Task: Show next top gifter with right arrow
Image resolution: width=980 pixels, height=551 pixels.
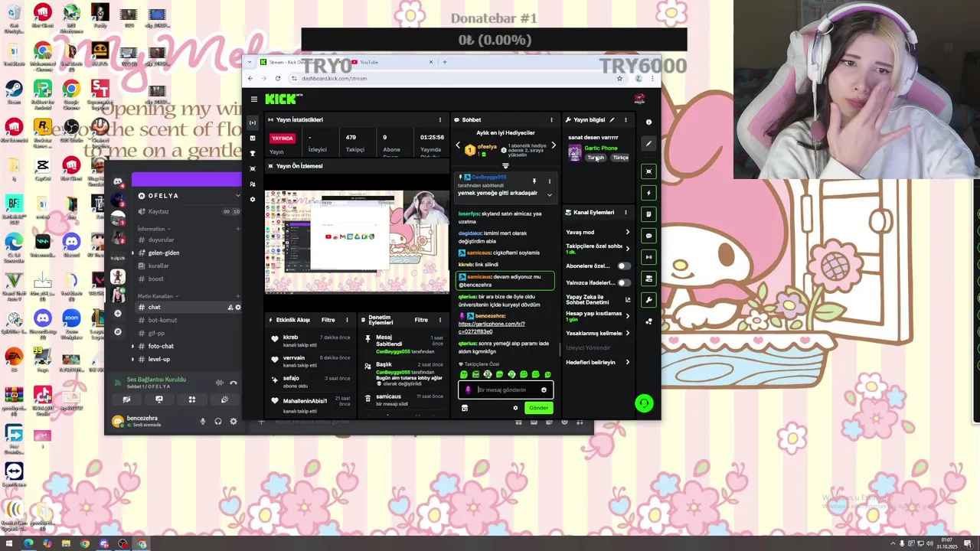Action: click(554, 145)
